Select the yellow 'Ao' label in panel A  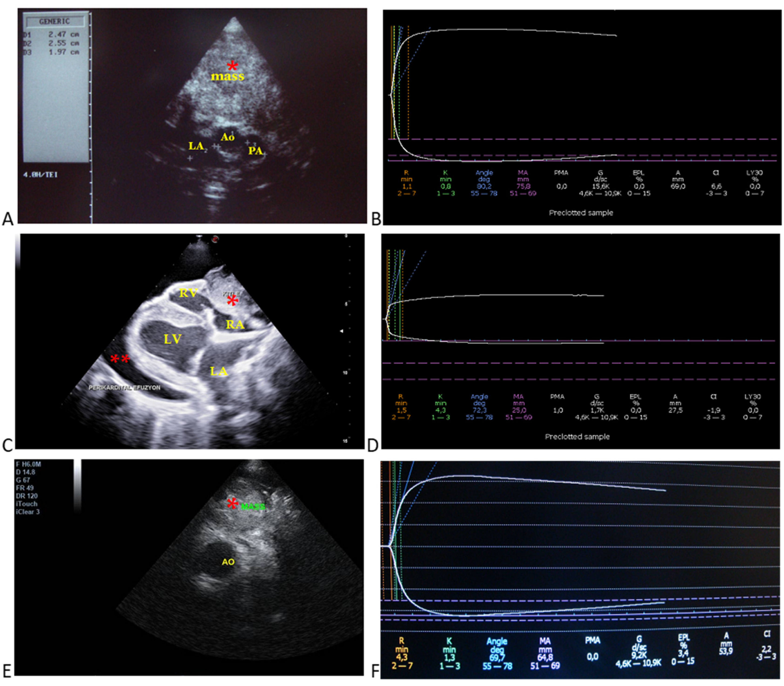227,137
